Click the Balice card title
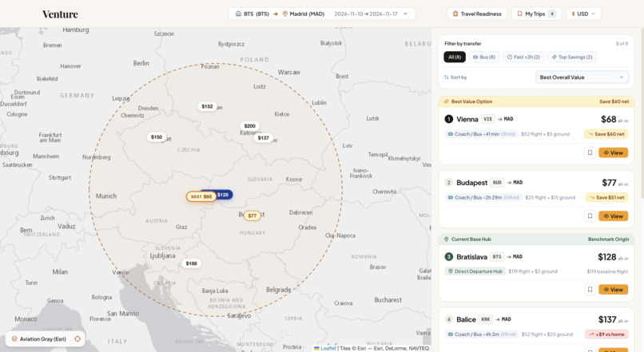Viewport: 644px width, 352px height. [x=466, y=319]
